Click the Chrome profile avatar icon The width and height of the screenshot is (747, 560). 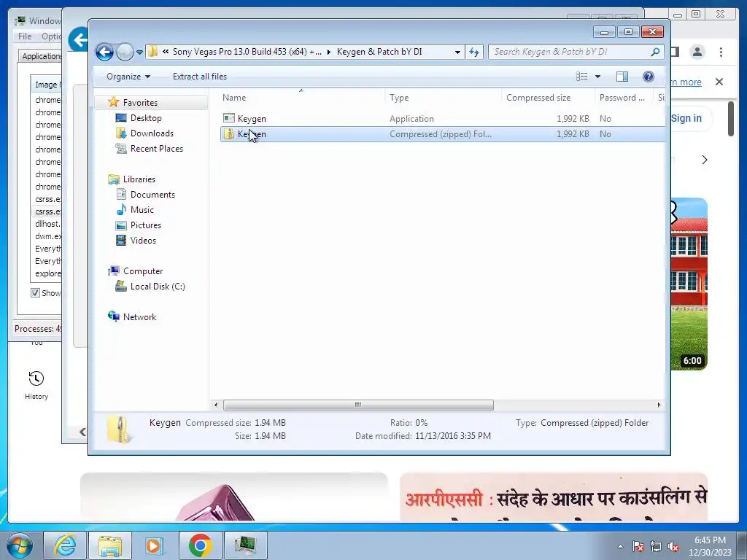697,52
